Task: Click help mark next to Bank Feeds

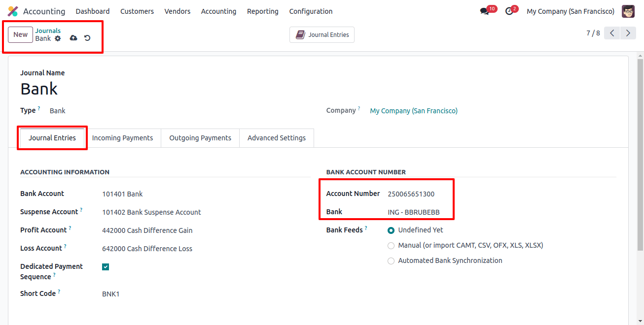Action: pyautogui.click(x=366, y=227)
